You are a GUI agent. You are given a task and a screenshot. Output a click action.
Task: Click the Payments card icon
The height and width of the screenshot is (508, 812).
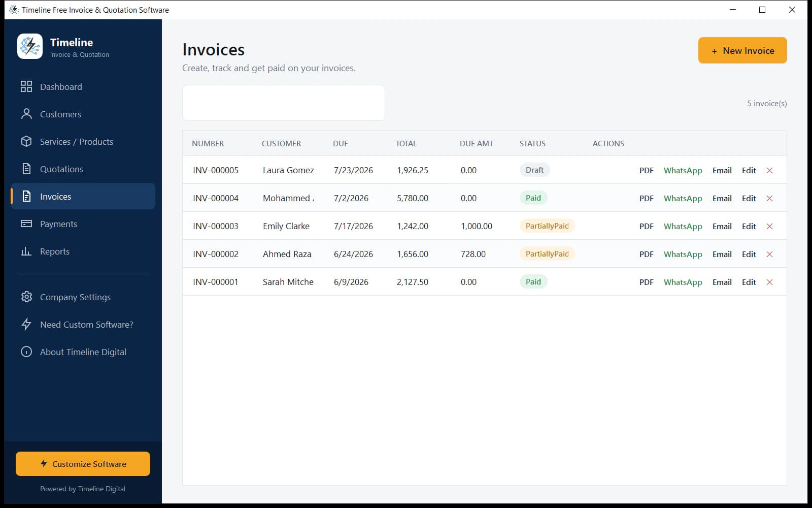click(x=26, y=224)
